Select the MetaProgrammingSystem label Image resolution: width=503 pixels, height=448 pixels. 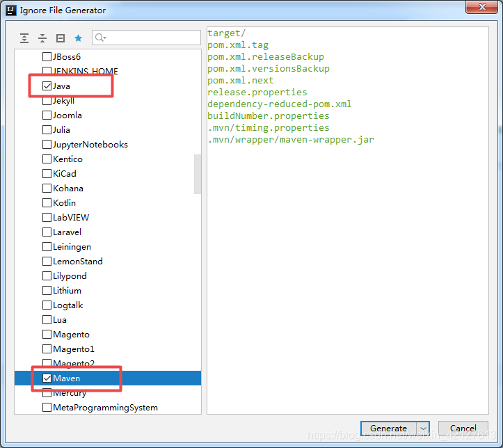point(105,408)
